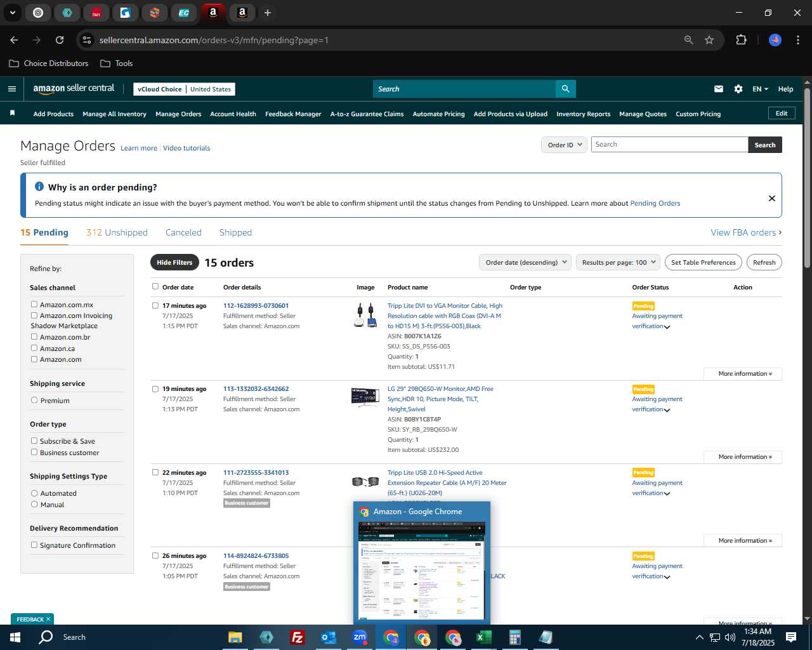Click the Refresh button
Screen dimensions: 812x650
764,262
